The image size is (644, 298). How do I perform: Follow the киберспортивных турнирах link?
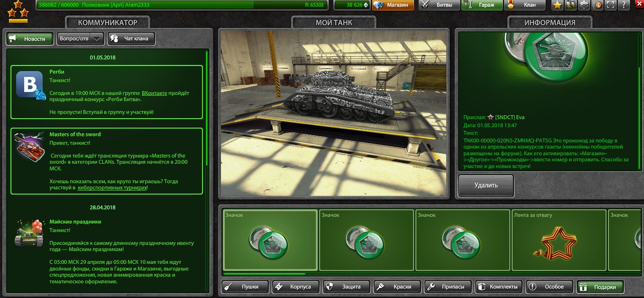[112, 188]
